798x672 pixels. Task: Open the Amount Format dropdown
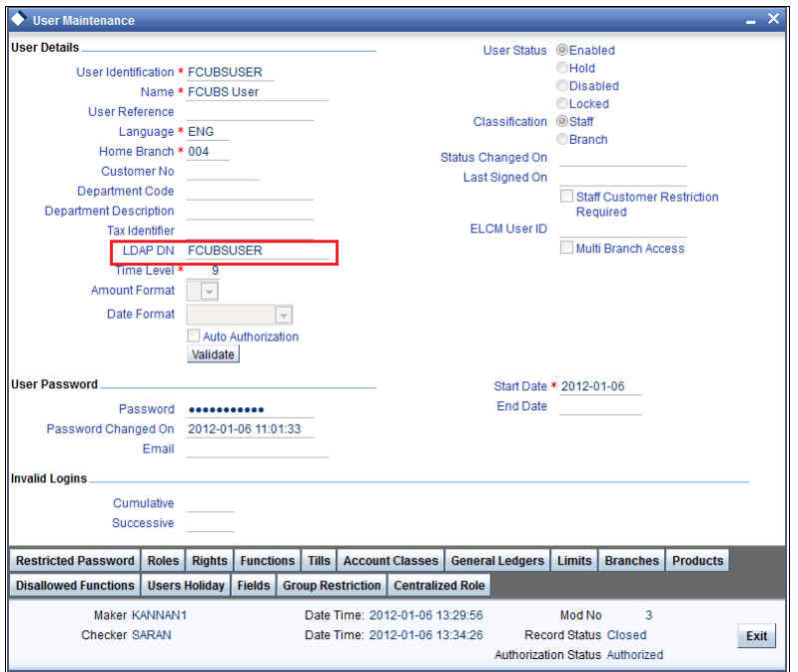tap(209, 292)
